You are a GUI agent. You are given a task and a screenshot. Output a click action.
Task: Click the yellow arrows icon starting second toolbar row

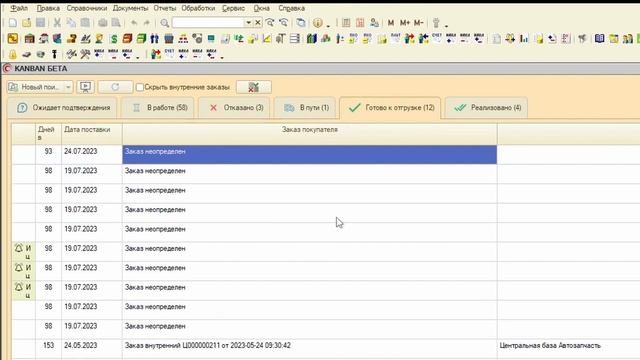[x=13, y=39]
